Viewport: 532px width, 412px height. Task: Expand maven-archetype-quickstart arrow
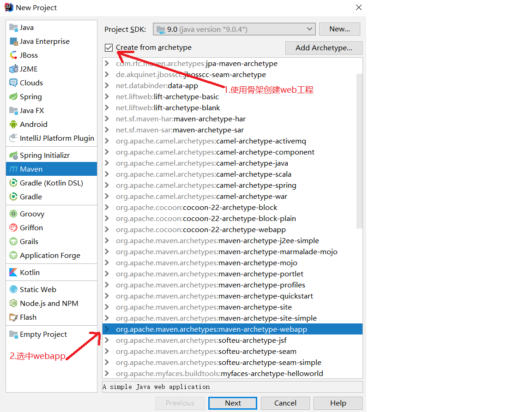(x=107, y=296)
